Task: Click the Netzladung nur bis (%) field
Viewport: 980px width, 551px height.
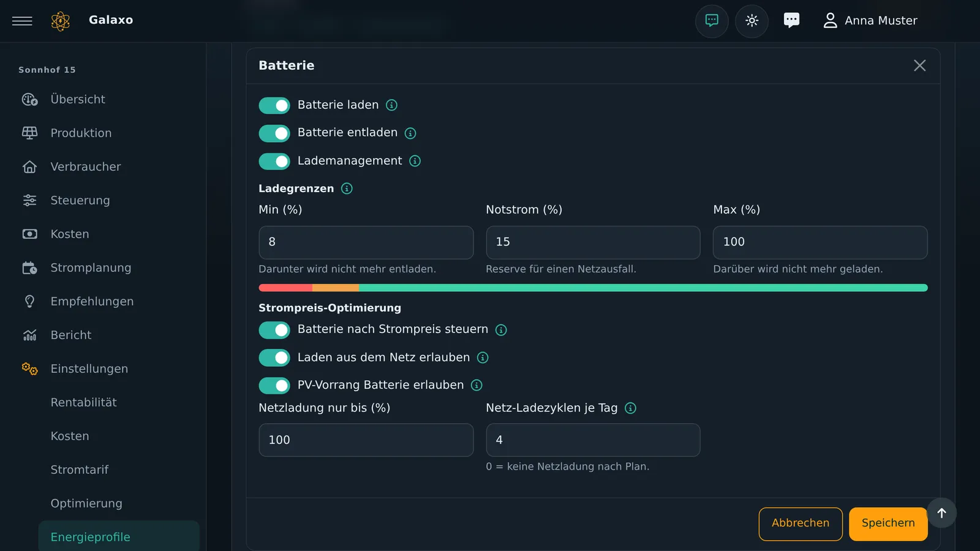Action: coord(366,440)
